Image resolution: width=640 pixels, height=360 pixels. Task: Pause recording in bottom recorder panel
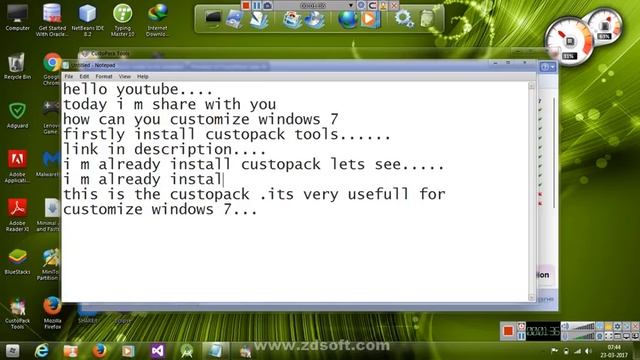tap(521, 336)
